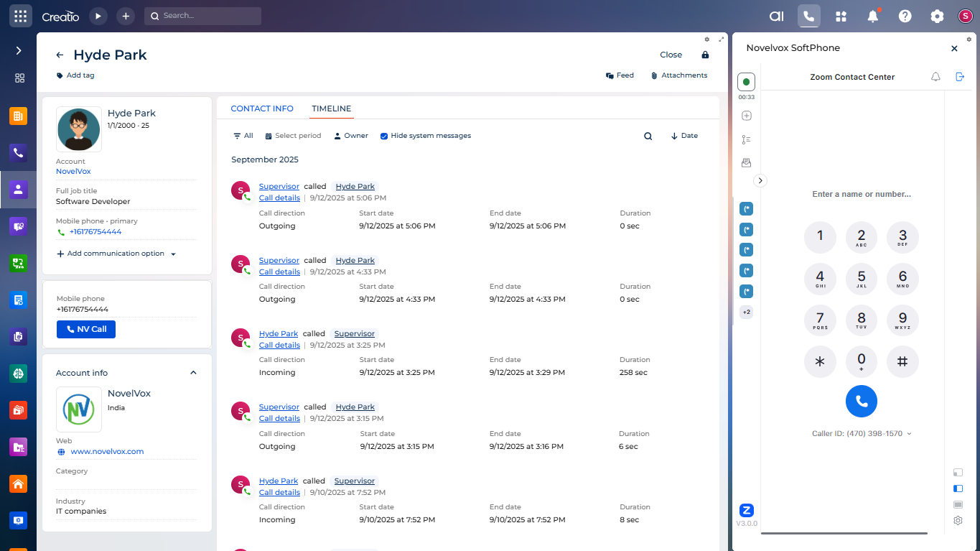Click the timeline search magnifier icon
The width and height of the screenshot is (980, 551).
648,136
